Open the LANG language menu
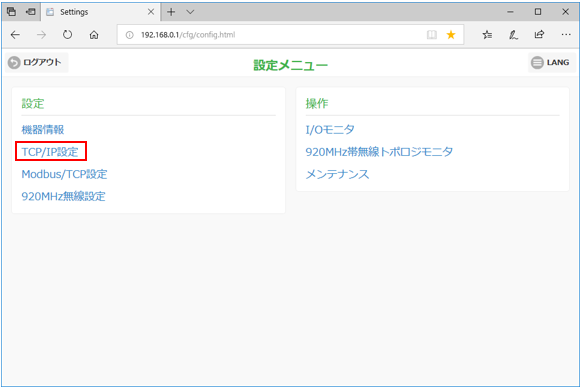 [551, 62]
